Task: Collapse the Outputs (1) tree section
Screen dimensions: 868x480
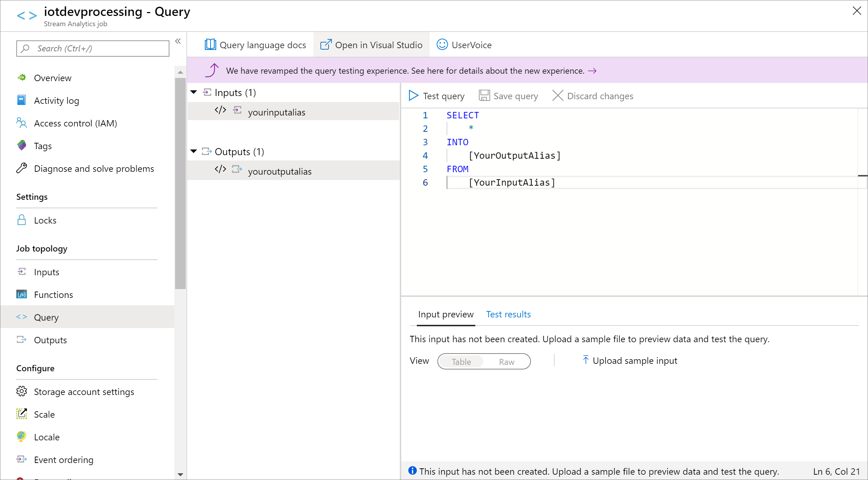Action: [x=194, y=151]
